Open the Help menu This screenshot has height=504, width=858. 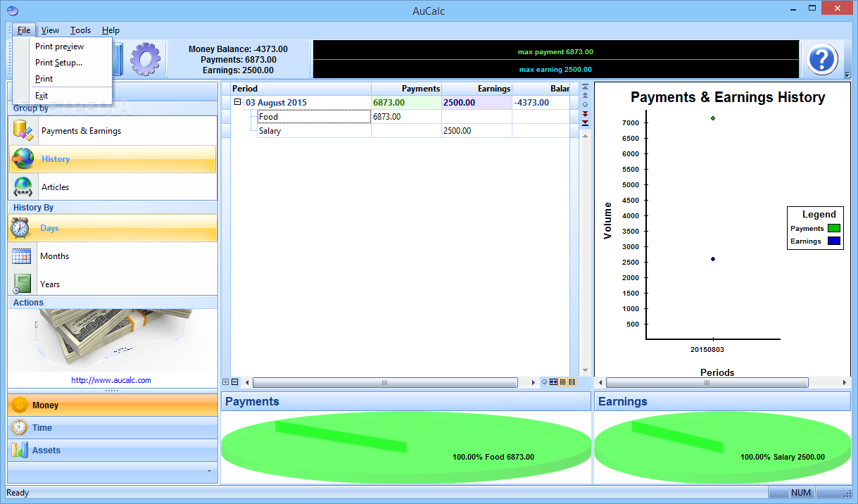pos(111,30)
